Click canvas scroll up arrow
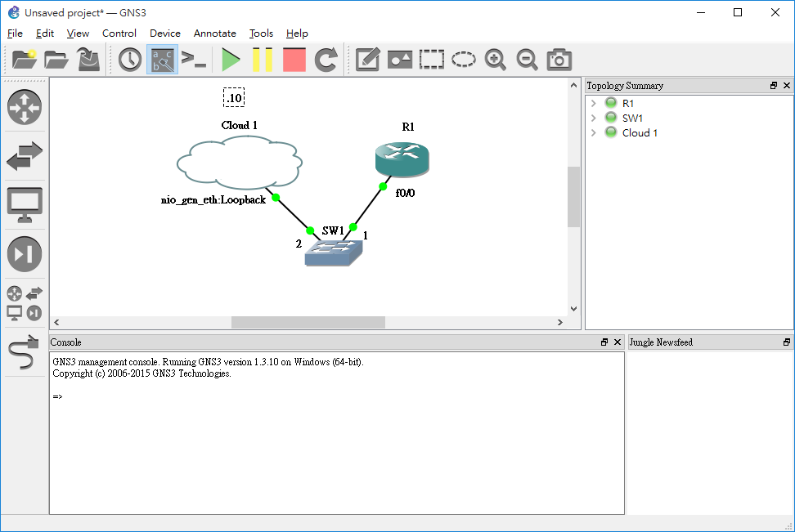Viewport: 795px width, 532px height. tap(573, 85)
